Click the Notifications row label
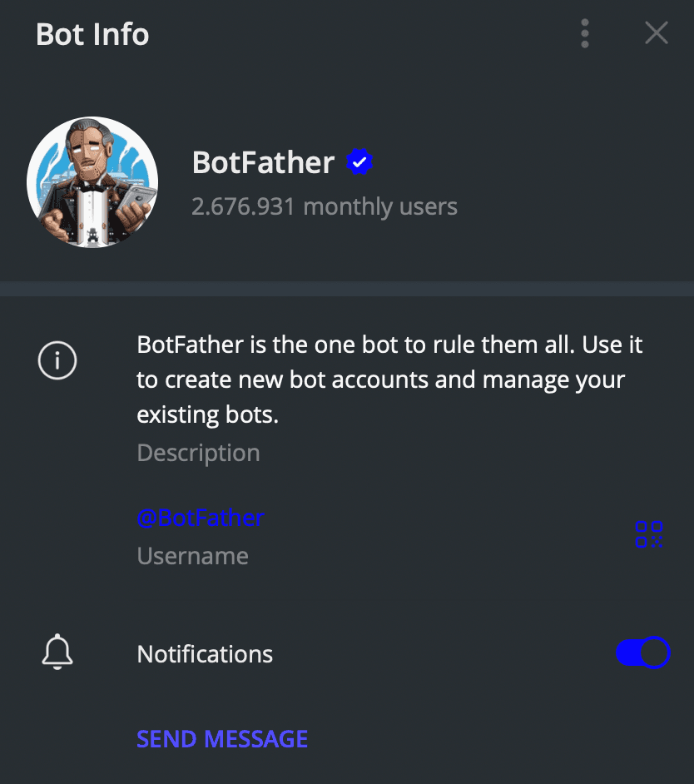Viewport: 694px width, 784px height. coord(205,654)
